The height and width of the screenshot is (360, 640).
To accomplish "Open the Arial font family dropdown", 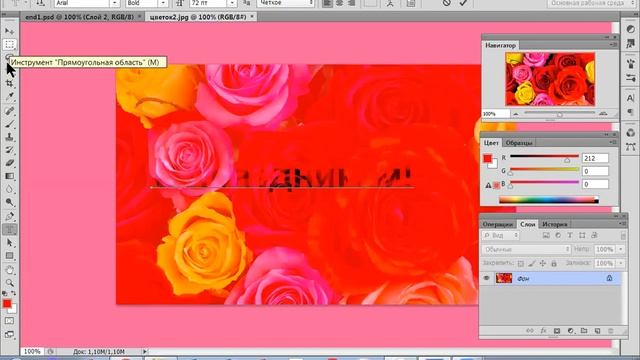I will [x=115, y=3].
